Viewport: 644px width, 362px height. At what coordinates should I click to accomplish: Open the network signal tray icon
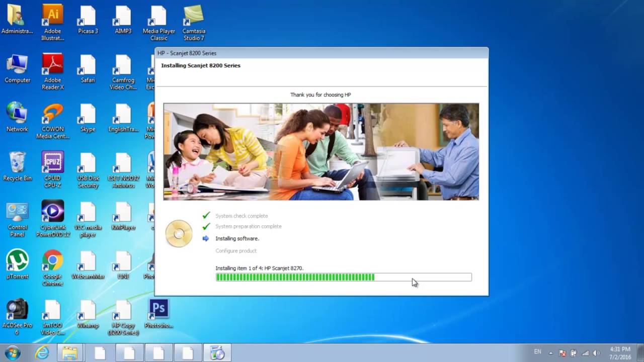585,353
